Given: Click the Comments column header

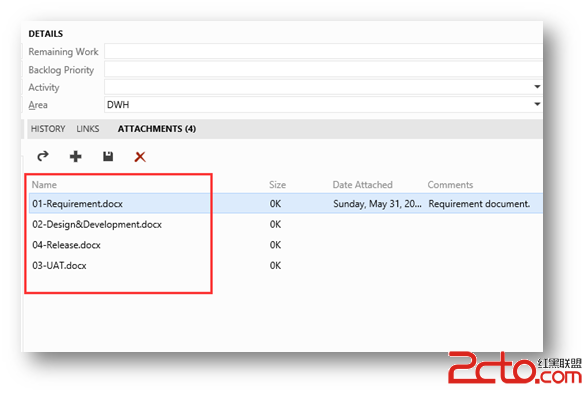Looking at the screenshot, I should coord(450,185).
